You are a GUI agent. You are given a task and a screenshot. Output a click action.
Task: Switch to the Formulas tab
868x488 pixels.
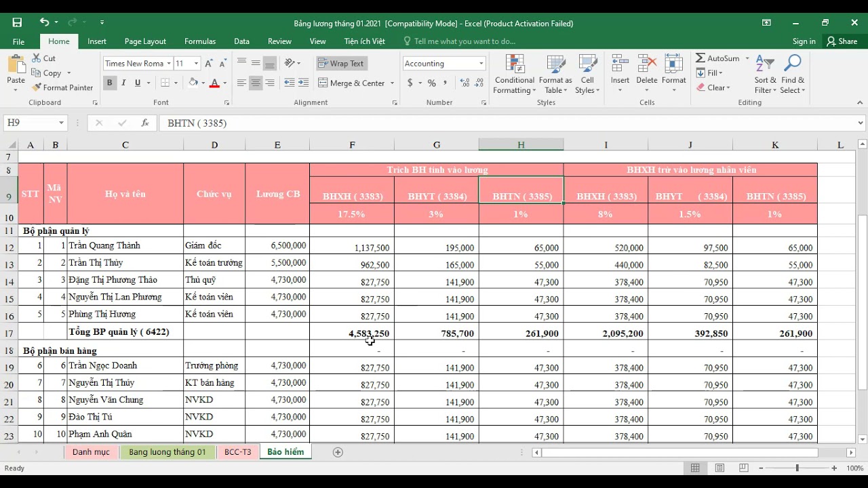click(x=200, y=41)
